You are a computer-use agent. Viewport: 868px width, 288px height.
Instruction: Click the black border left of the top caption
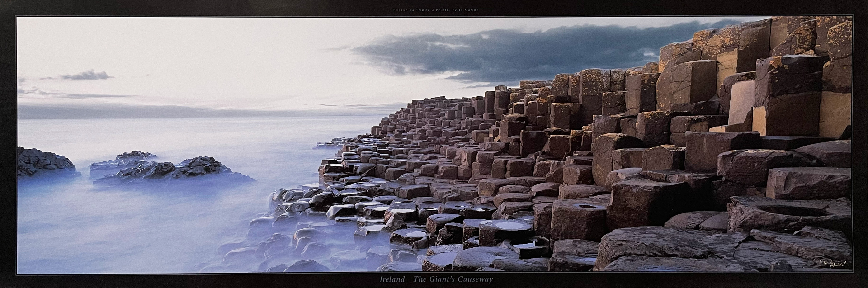202,8
